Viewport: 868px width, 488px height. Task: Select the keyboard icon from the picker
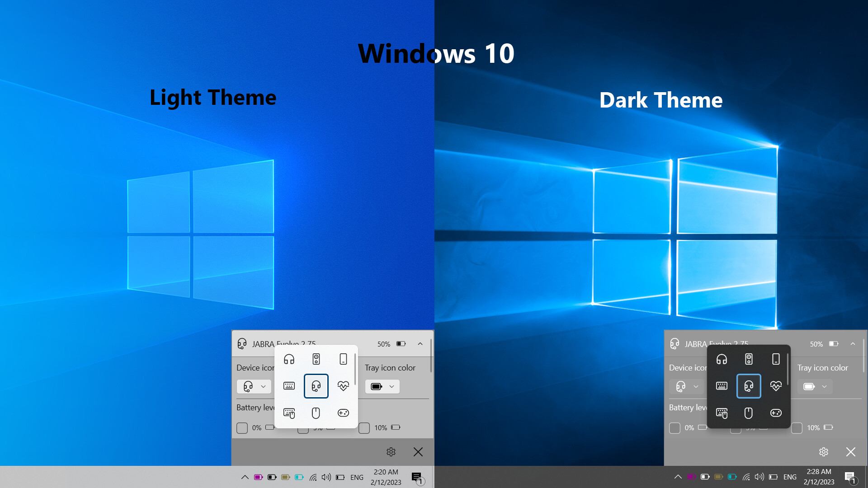289,386
